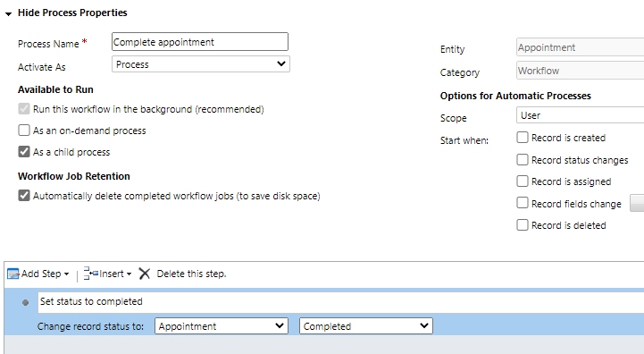Click the Category Workflow field

pyautogui.click(x=580, y=71)
